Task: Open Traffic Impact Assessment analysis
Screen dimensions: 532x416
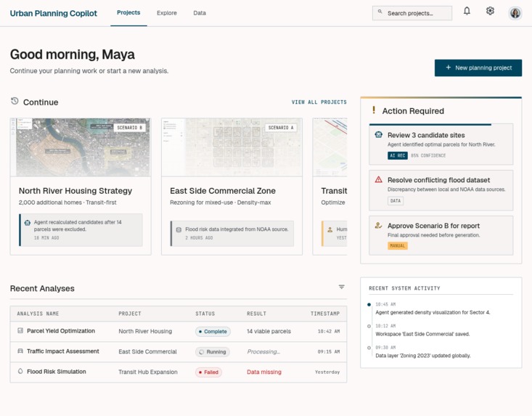Action: coord(62,351)
